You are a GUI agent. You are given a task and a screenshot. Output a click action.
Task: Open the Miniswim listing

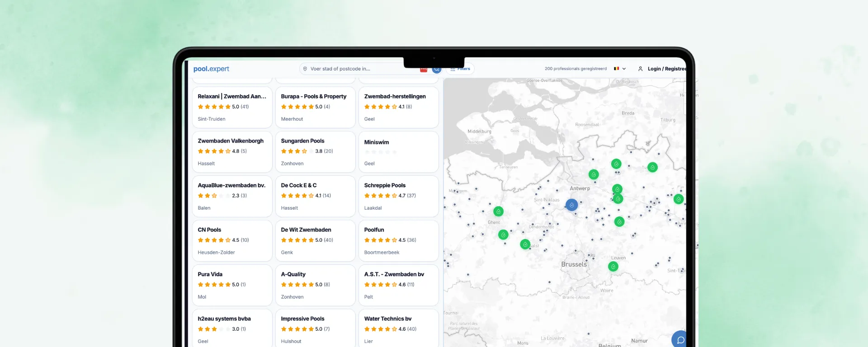tap(398, 152)
